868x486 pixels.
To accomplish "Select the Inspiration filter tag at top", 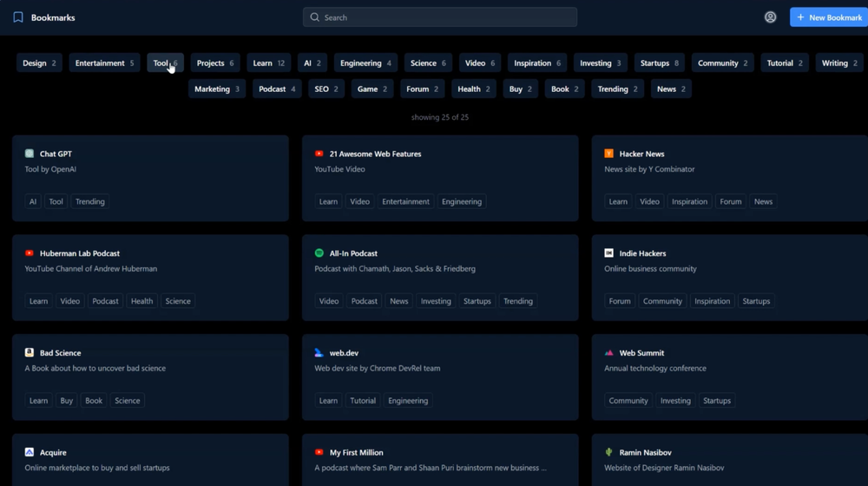I will pos(537,63).
